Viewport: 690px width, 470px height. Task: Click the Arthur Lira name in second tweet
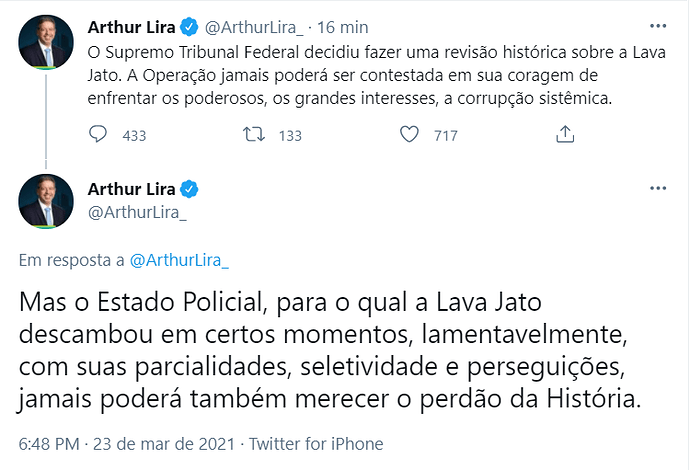coord(132,189)
